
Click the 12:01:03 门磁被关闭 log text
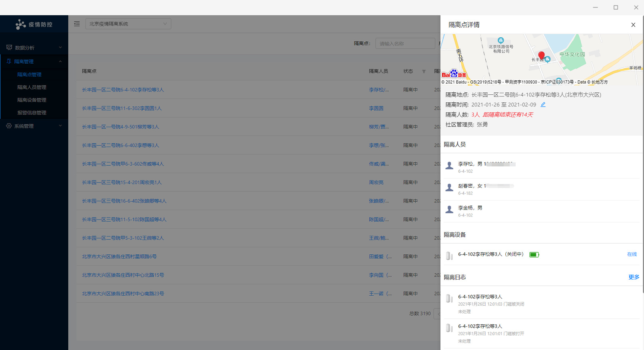click(x=491, y=304)
